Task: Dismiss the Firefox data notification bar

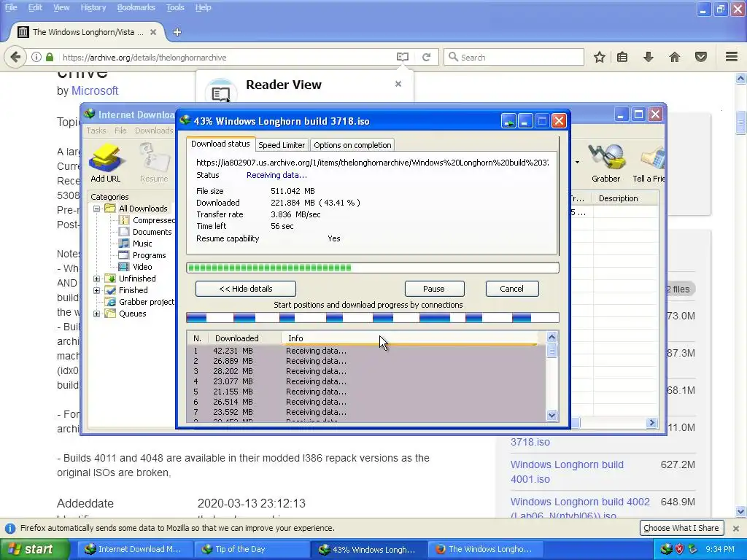Action: [735, 528]
